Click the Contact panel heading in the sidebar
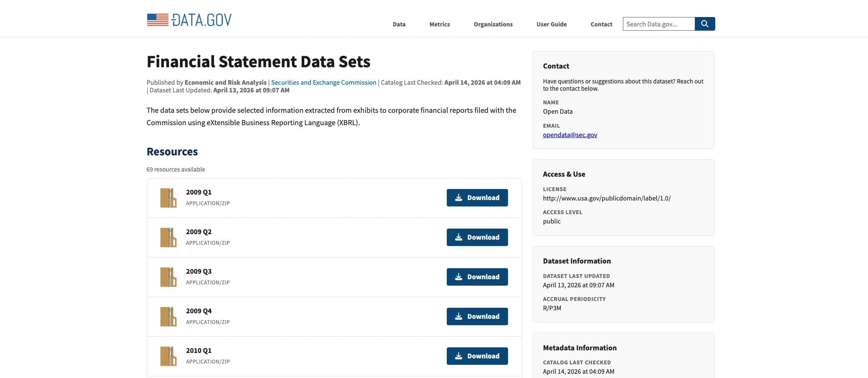This screenshot has width=868, height=378. point(556,66)
